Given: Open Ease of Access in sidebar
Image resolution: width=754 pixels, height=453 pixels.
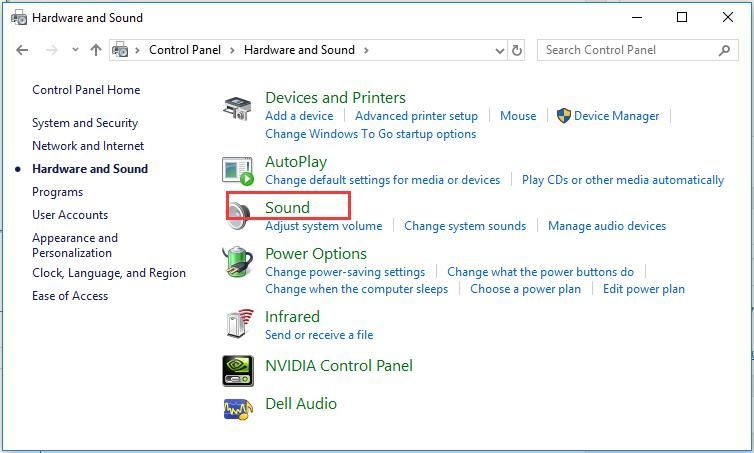Looking at the screenshot, I should [x=70, y=296].
